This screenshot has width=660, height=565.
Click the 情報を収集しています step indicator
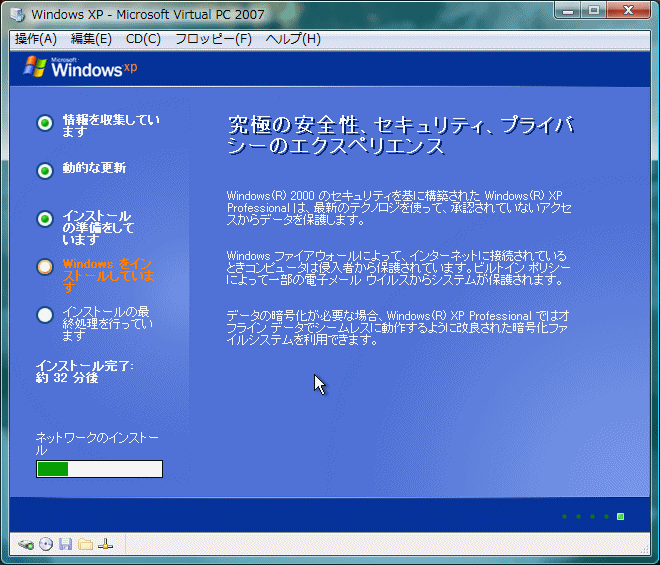[x=45, y=123]
